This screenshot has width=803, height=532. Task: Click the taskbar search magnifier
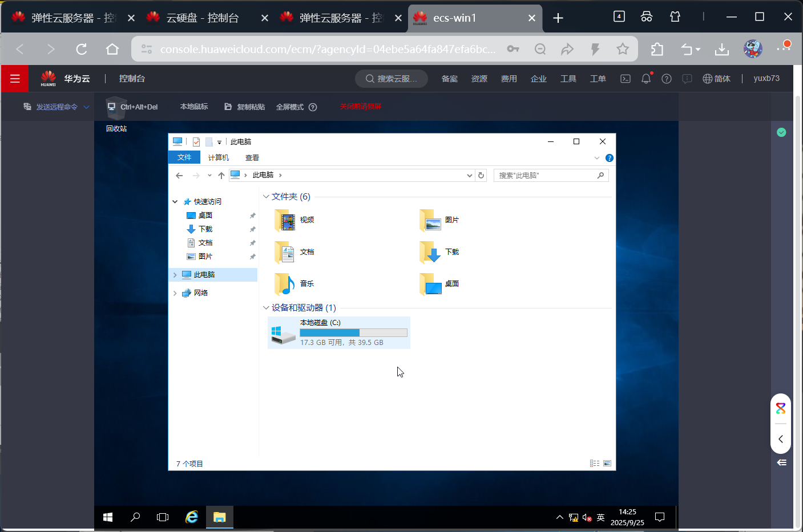(x=135, y=517)
